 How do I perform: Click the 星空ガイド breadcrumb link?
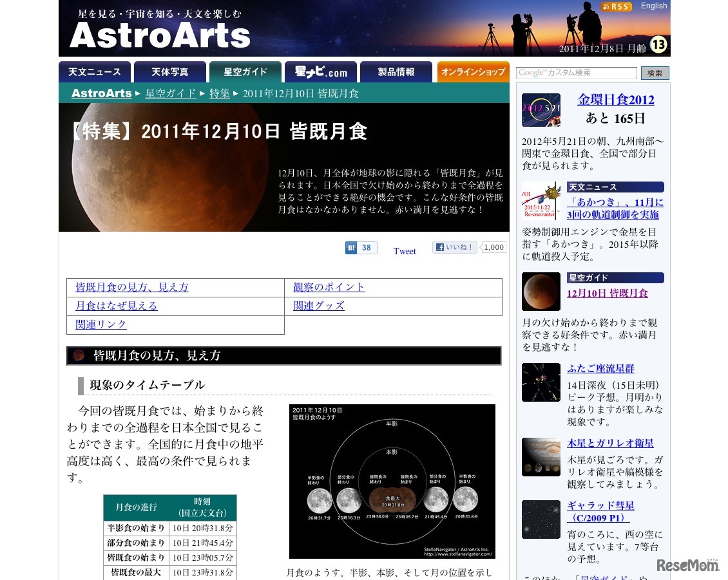[x=171, y=93]
